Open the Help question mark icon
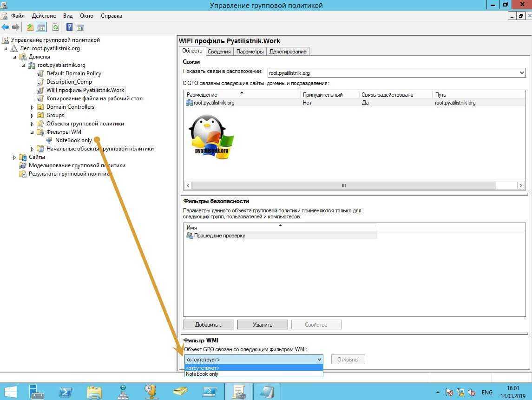Image resolution: width=532 pixels, height=400 pixels. click(69, 27)
